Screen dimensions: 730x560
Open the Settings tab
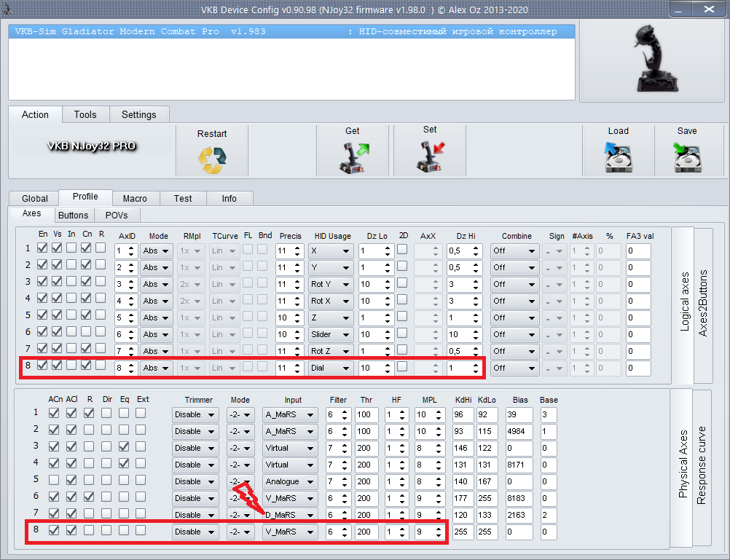point(138,114)
